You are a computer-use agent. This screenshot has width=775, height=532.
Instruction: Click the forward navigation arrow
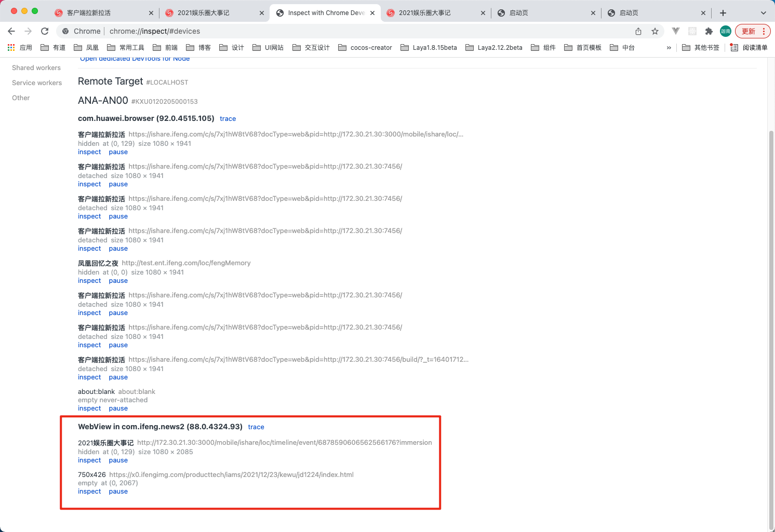[28, 31]
